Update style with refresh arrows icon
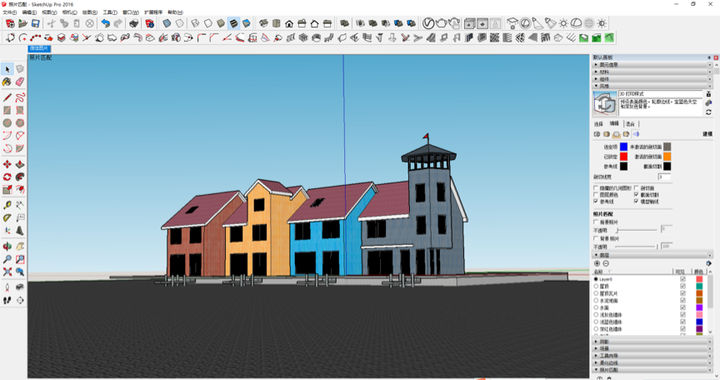720x380 pixels. pyautogui.click(x=709, y=112)
